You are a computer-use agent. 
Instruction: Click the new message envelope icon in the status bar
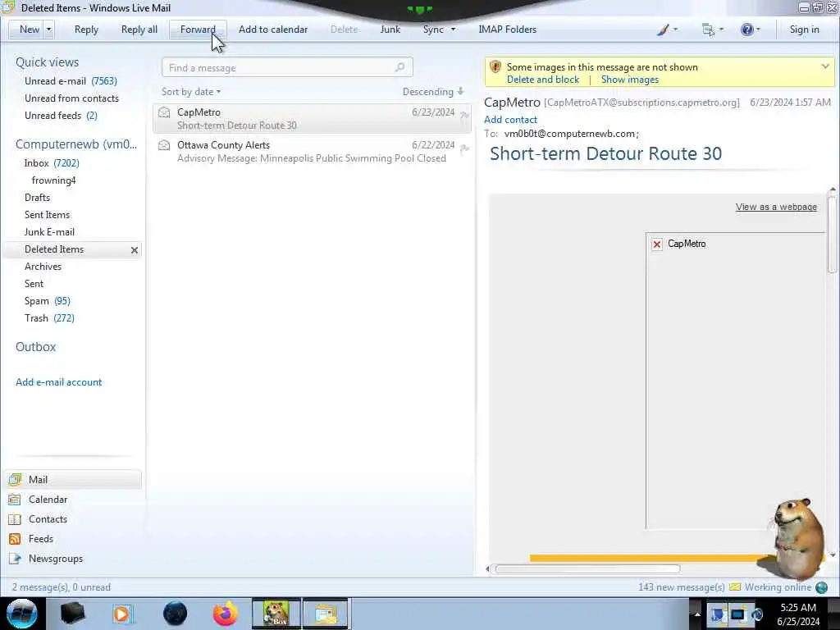tap(735, 587)
